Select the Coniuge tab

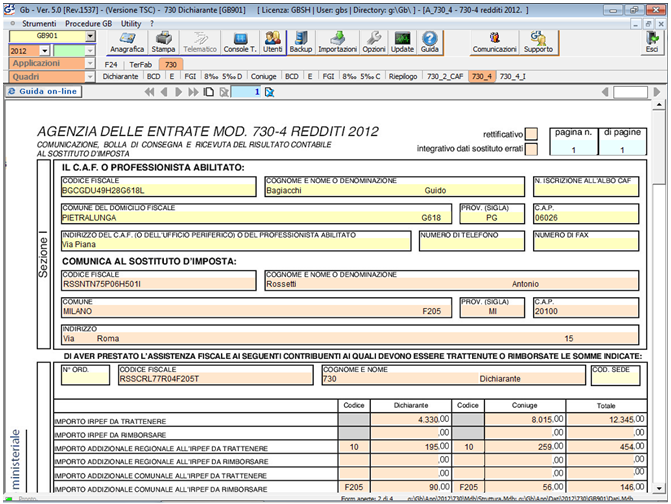(263, 77)
